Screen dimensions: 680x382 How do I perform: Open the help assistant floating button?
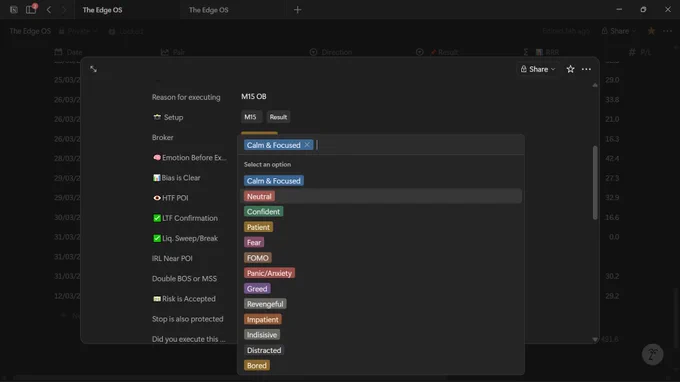[x=653, y=355]
